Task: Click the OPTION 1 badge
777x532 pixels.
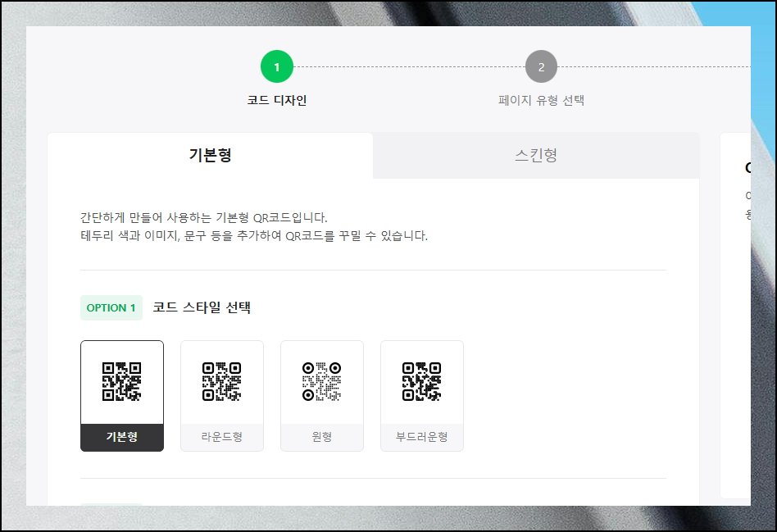Action: pyautogui.click(x=111, y=307)
